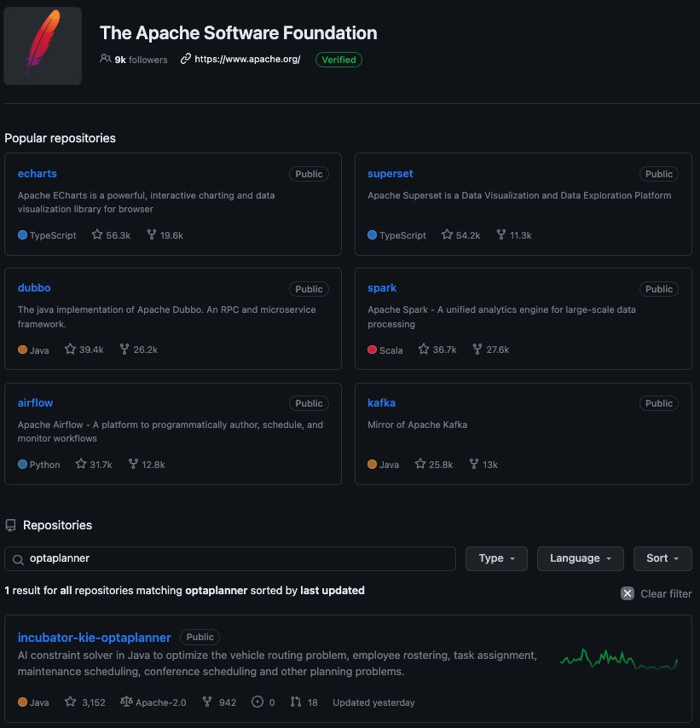Click the Clear filter text
This screenshot has width=700, height=728.
click(x=666, y=594)
